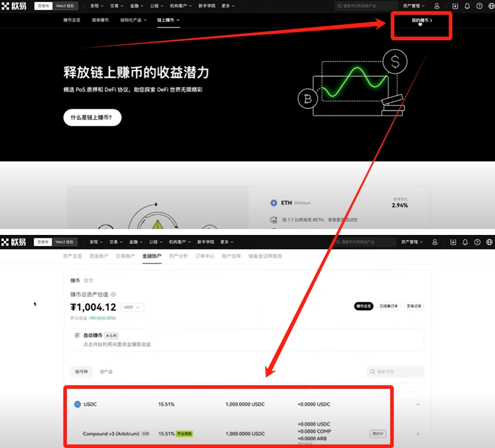
Task: Open 赚币总览 tab in earn subnav
Action: pyautogui.click(x=72, y=20)
